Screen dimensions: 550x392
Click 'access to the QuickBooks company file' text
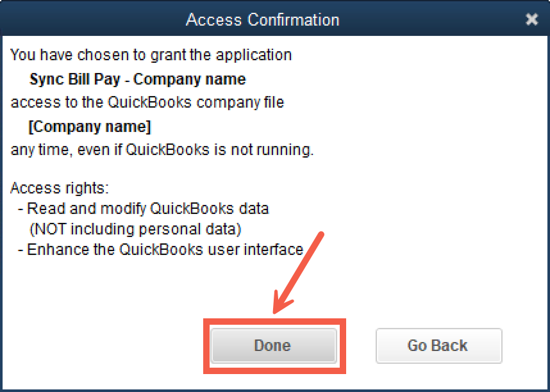coord(147,102)
